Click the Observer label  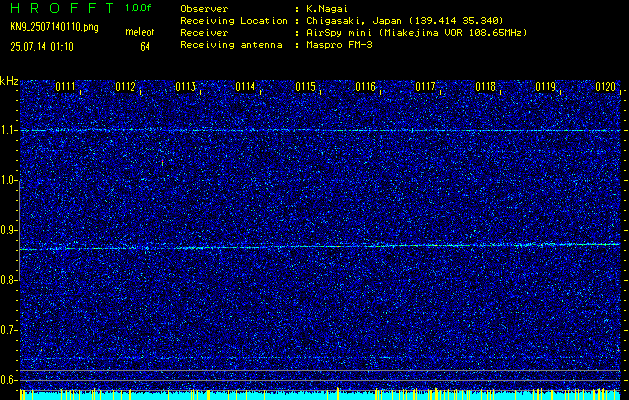point(204,8)
